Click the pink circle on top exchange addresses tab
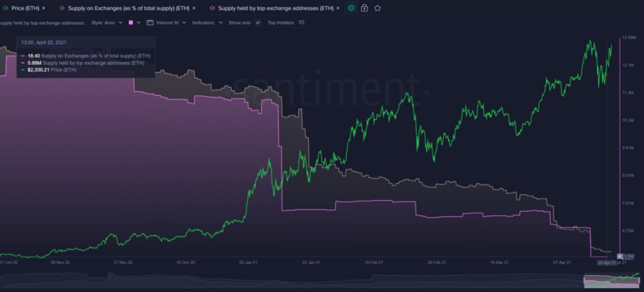644x292 pixels. 213,8
